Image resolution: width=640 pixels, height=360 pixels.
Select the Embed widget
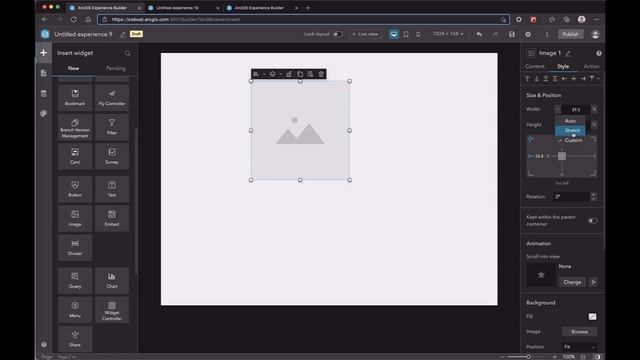(x=112, y=219)
